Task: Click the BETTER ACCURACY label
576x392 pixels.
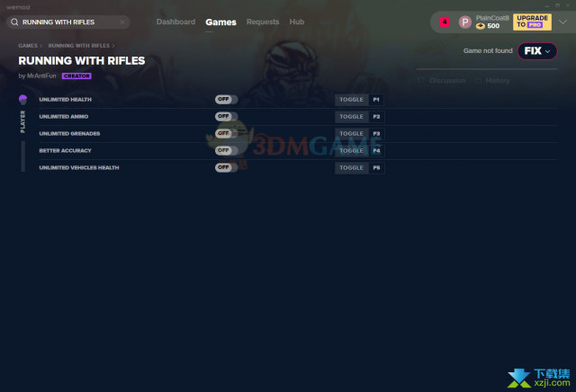Action: coord(65,150)
